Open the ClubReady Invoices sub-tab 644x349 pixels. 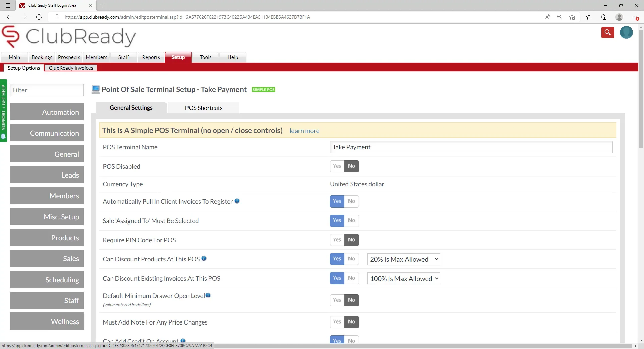[x=71, y=68]
